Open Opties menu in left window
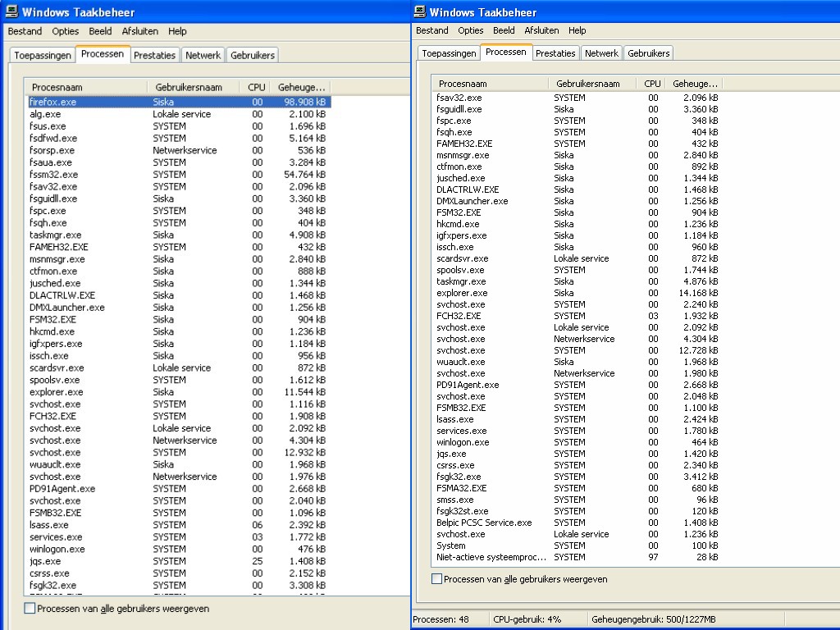 [x=66, y=31]
